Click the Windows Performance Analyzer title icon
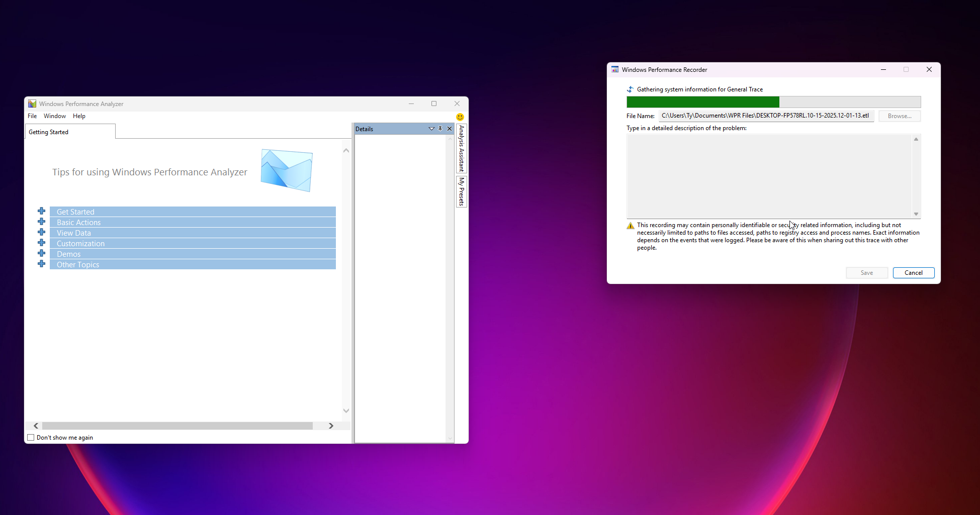980x515 pixels. (32, 104)
